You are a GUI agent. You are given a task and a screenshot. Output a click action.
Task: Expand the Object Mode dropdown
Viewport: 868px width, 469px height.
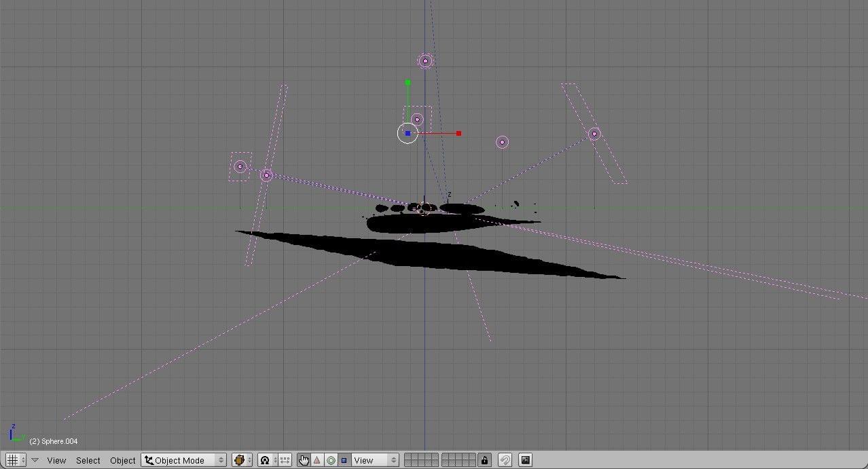click(x=184, y=460)
